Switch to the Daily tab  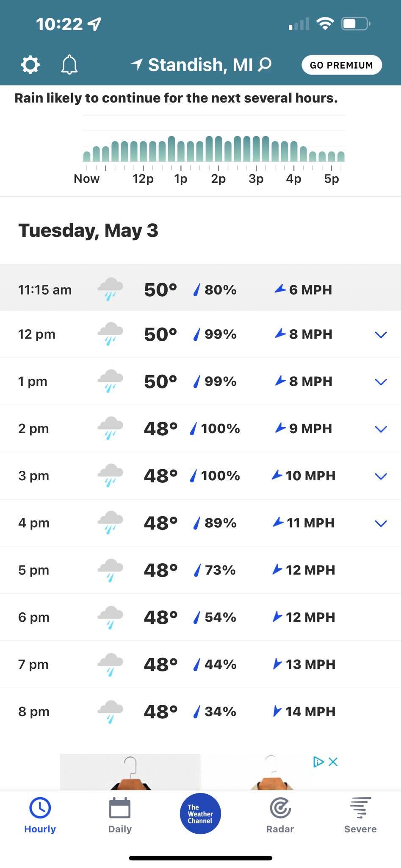click(x=120, y=814)
